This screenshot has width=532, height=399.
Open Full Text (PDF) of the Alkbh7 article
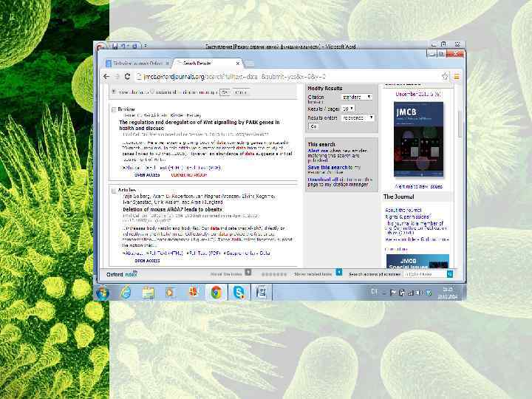pos(204,253)
